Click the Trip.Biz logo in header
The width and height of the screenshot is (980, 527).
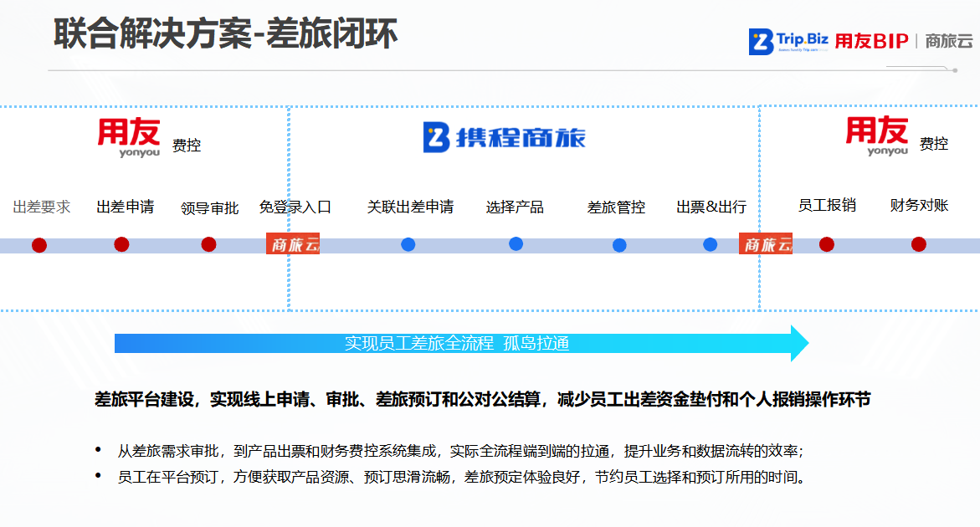pos(788,41)
